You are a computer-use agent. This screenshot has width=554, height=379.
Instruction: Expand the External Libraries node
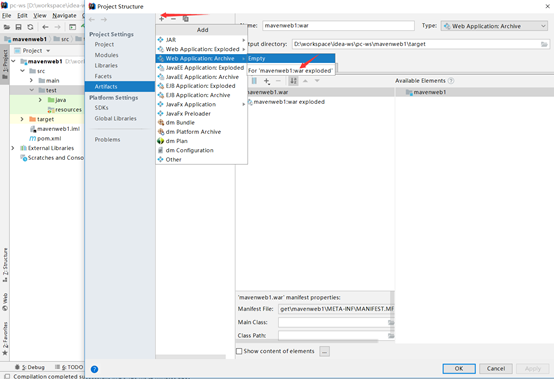[x=13, y=148]
